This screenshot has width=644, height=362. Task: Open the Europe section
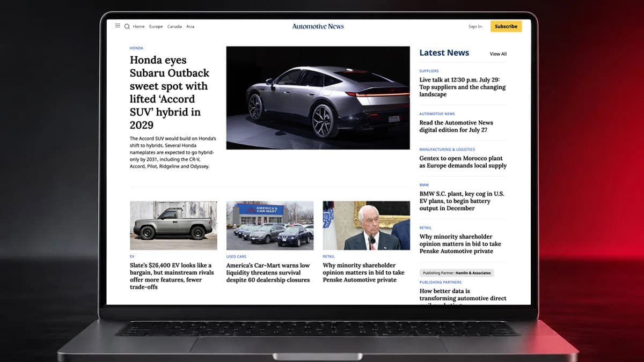[x=156, y=26]
